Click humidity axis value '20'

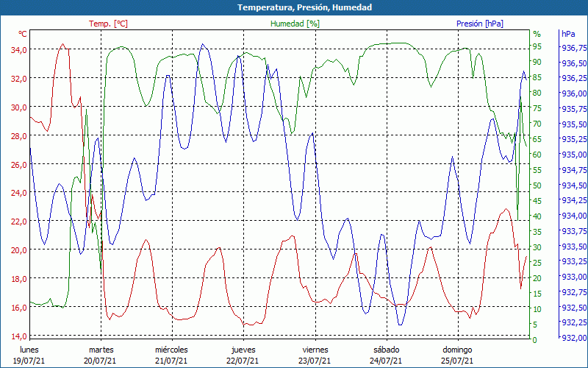coord(537,278)
